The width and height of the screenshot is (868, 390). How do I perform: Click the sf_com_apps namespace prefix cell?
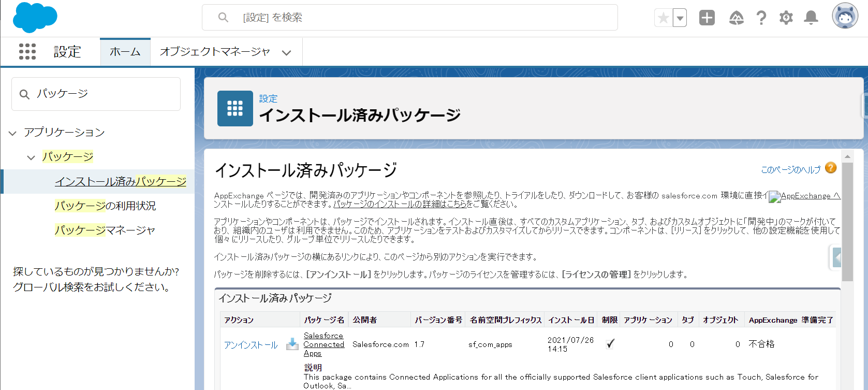point(490,344)
